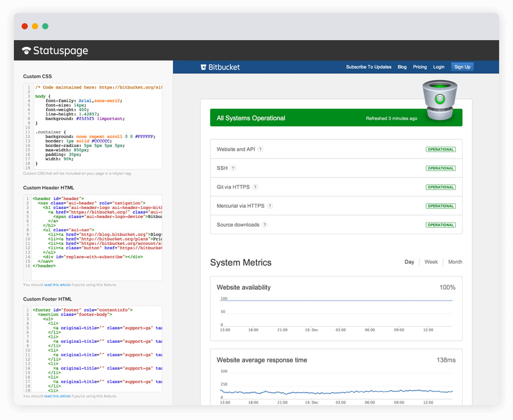The height and width of the screenshot is (420, 513).
Task: Click the OPERATIONAL badge for SSH
Action: click(440, 168)
